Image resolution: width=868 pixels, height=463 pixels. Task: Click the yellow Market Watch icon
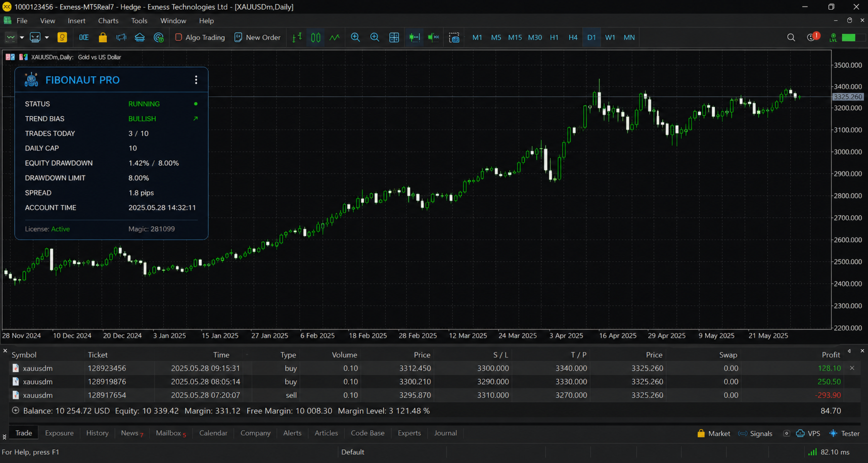tap(62, 37)
